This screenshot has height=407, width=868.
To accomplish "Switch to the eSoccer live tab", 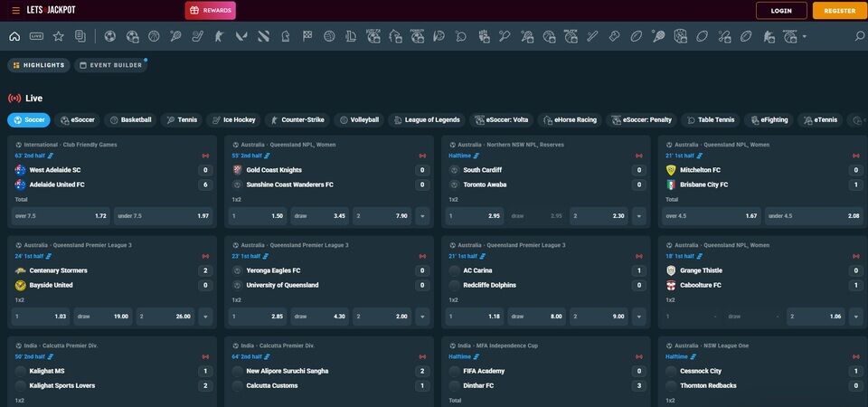I will (77, 119).
